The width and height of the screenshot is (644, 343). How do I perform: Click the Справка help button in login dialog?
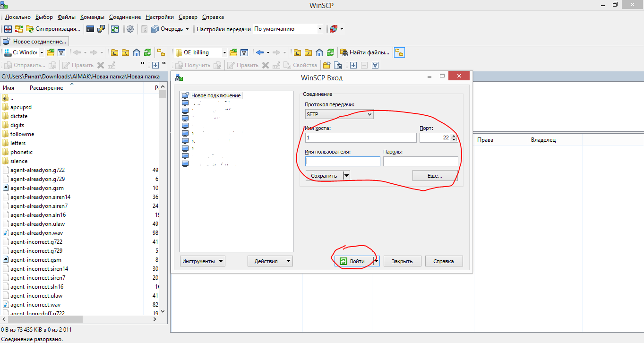pyautogui.click(x=444, y=261)
